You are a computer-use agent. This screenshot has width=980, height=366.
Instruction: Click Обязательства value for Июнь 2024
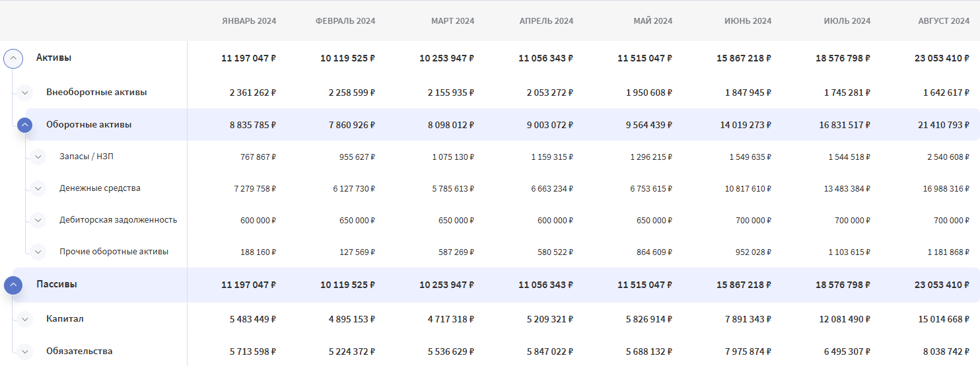744,351
